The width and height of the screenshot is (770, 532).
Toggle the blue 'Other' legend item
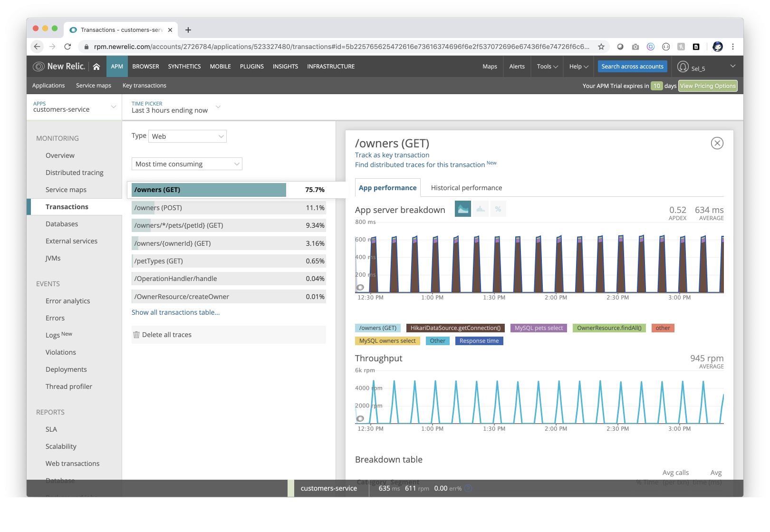point(437,341)
